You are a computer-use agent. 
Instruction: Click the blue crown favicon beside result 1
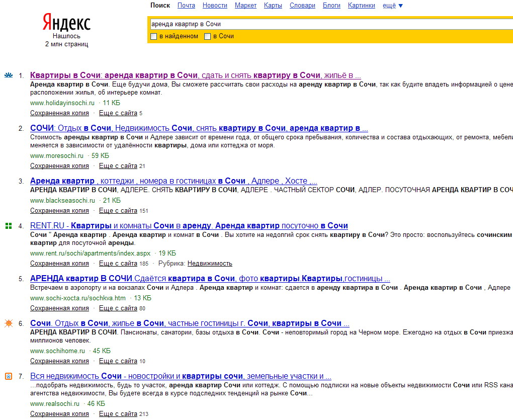click(x=9, y=75)
